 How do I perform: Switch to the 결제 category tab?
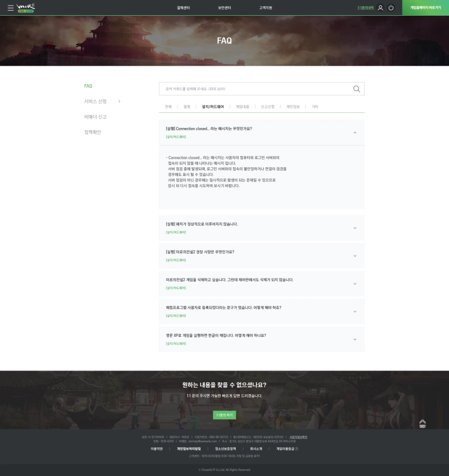tap(187, 106)
